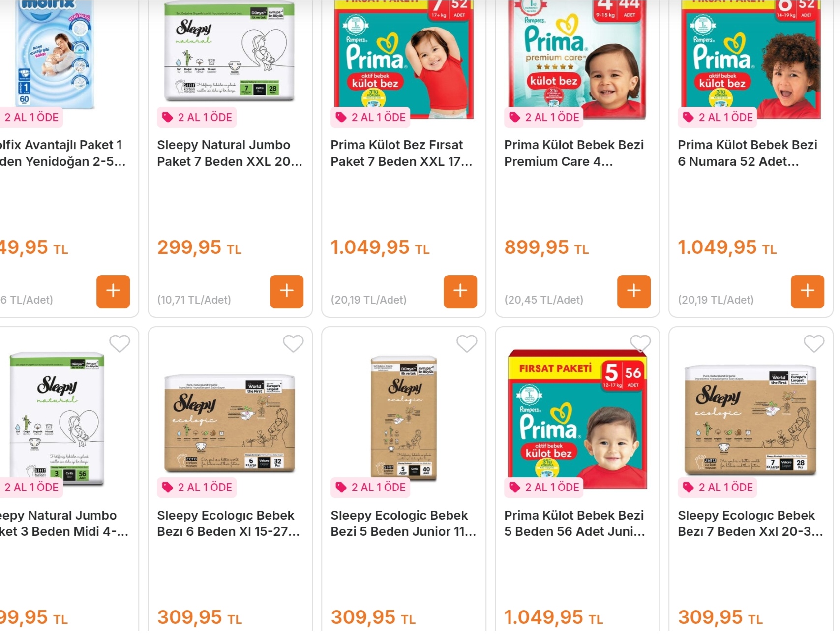Add Prima Külot Bez Fırsat Paket 7 Beden
The width and height of the screenshot is (840, 643).
point(460,291)
